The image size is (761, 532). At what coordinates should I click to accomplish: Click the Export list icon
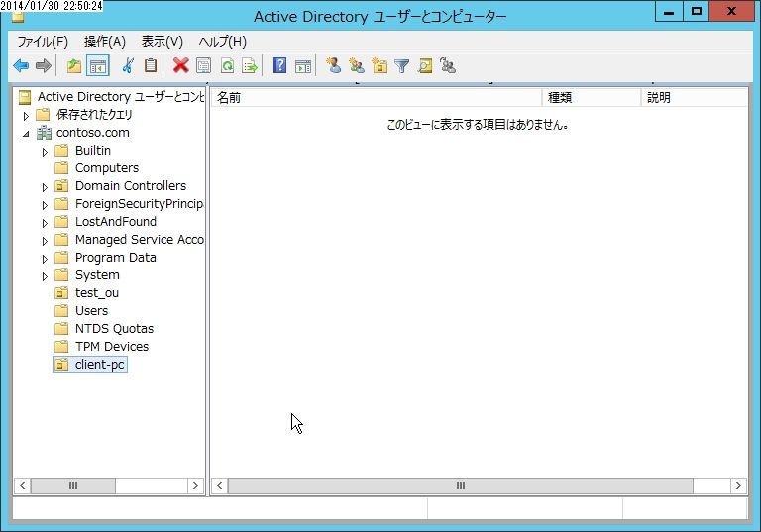point(250,65)
